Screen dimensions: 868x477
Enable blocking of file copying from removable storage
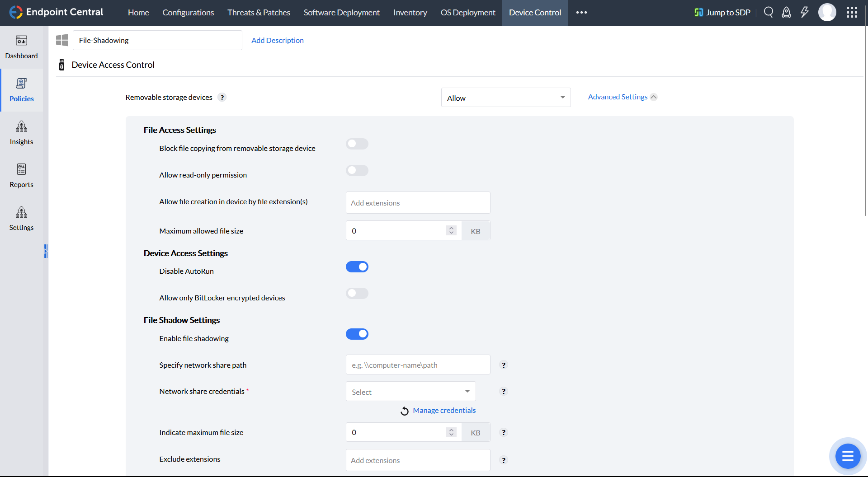(357, 144)
